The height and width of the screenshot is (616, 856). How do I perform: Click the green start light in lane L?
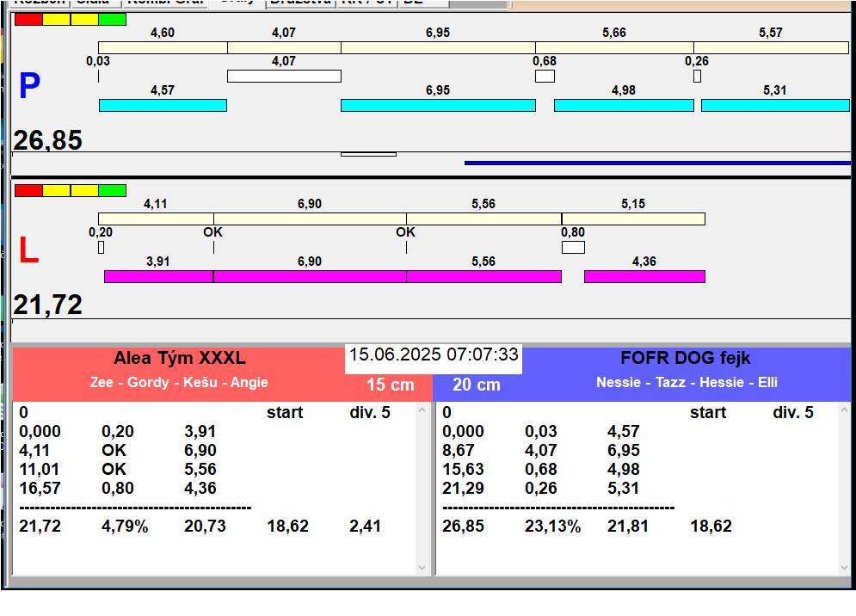[x=112, y=190]
